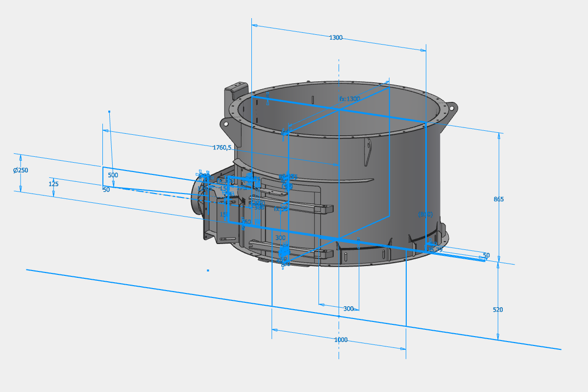
Task: Select the 500 dimension inside the left rectangle
Action: (113, 175)
